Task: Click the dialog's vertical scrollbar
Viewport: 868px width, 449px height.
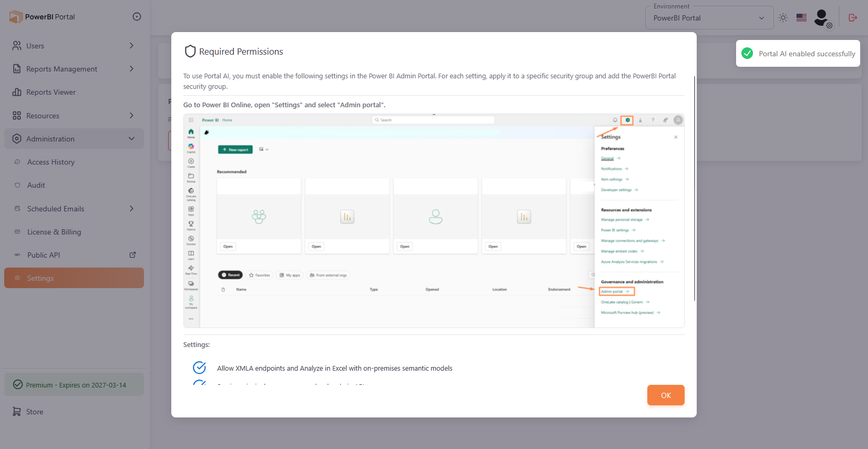Action: click(x=695, y=188)
